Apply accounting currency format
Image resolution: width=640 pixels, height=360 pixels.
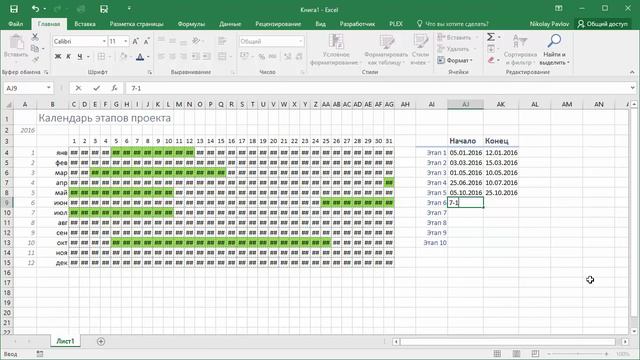coord(244,56)
